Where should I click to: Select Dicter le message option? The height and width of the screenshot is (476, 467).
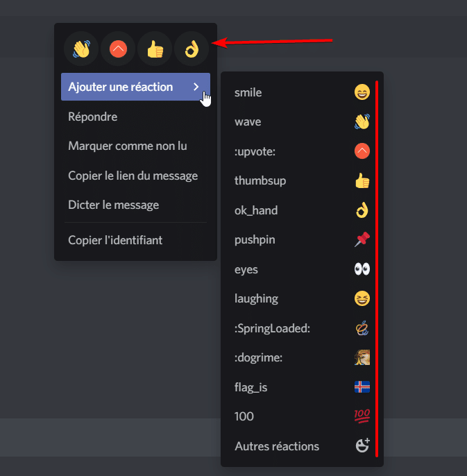(x=113, y=205)
